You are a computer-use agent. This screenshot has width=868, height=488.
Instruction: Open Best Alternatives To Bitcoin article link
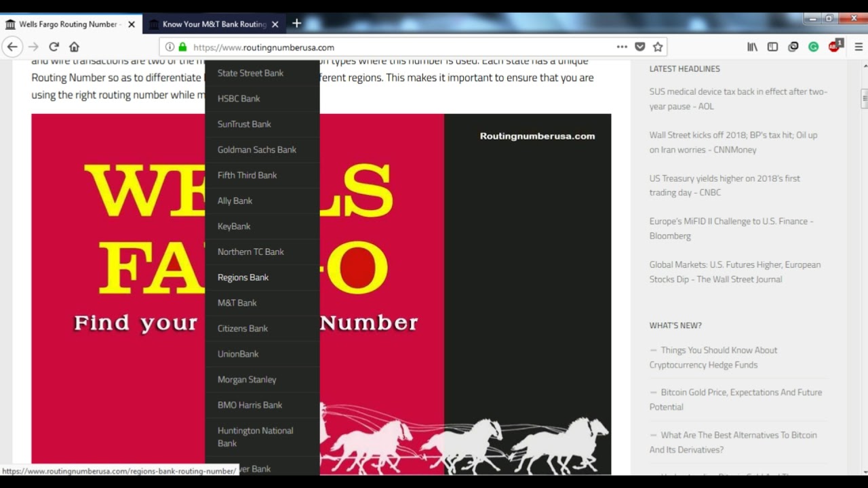point(732,442)
